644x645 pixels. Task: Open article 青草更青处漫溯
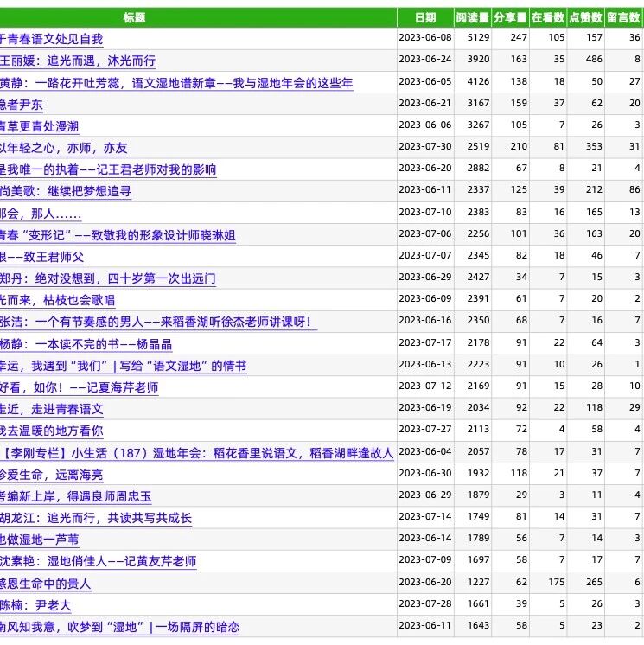click(40, 126)
